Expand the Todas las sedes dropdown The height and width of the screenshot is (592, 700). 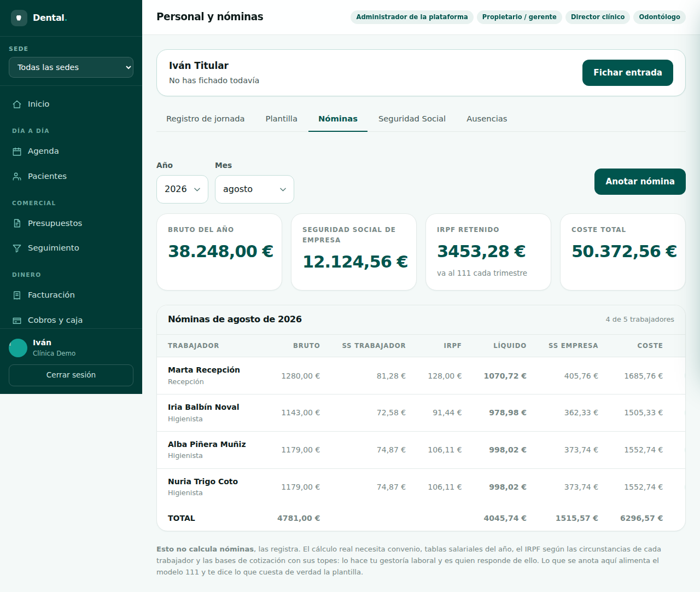(71, 67)
